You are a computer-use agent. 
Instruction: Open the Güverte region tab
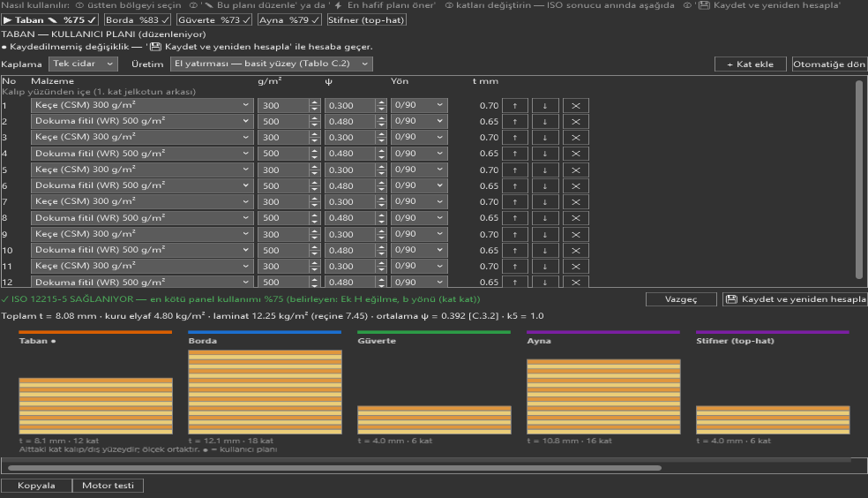click(214, 20)
